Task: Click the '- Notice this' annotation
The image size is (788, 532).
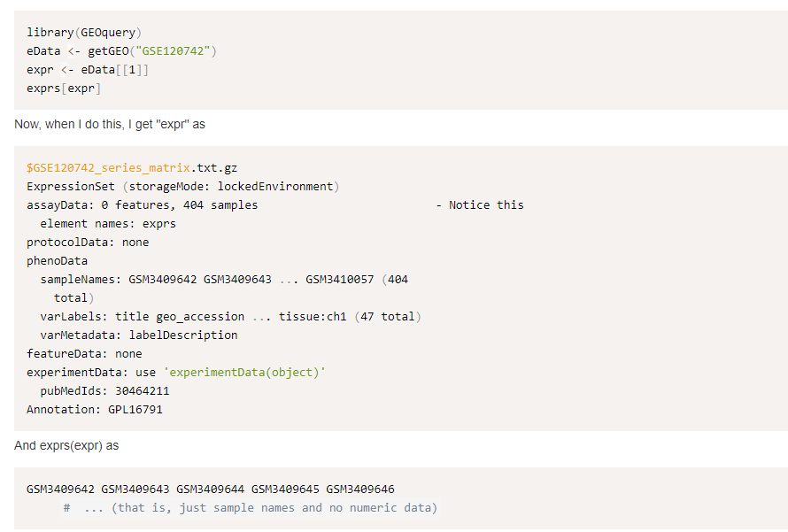Action: [x=479, y=205]
